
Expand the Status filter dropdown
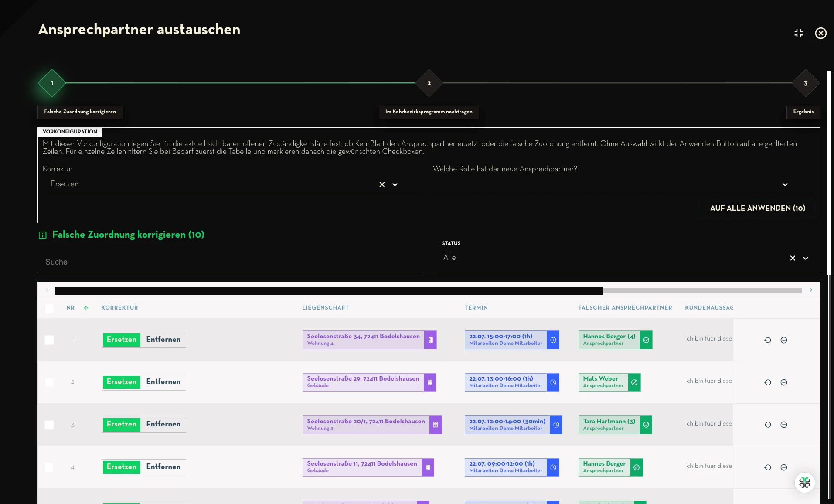806,258
